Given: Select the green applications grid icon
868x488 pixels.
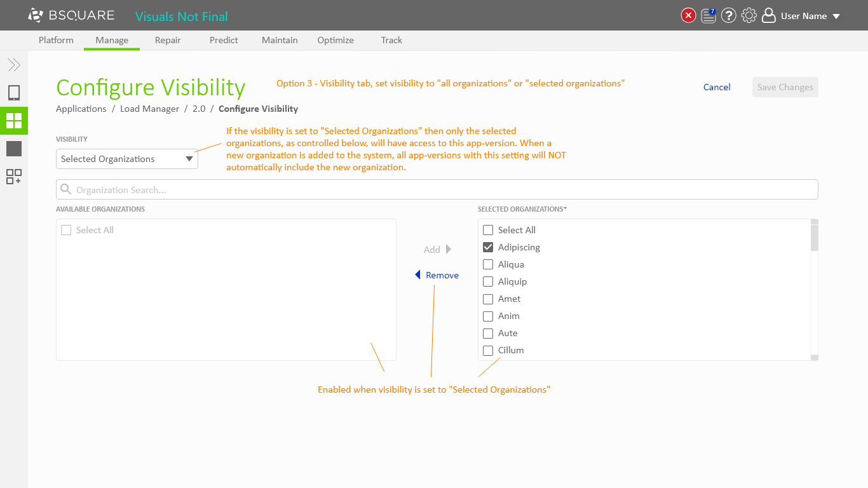Looking at the screenshot, I should tap(14, 121).
